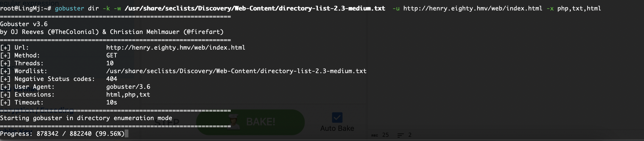Click the ABC character count icon
644x141 pixels.
[x=375, y=135]
